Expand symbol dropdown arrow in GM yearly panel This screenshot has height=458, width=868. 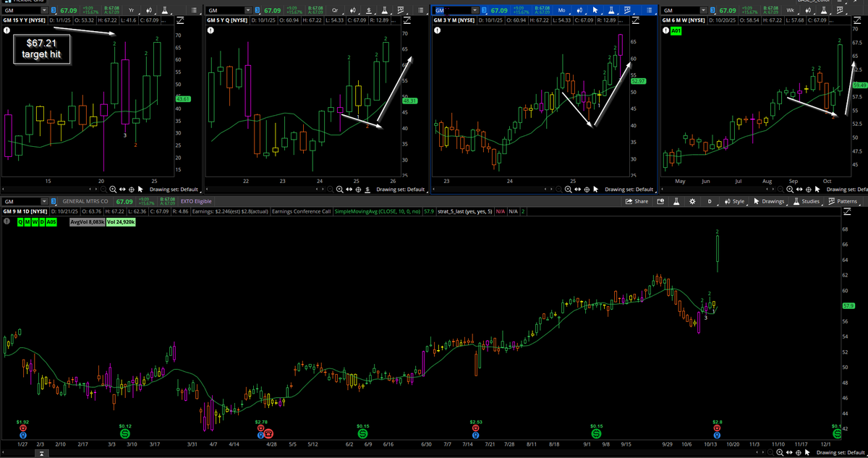pos(44,10)
